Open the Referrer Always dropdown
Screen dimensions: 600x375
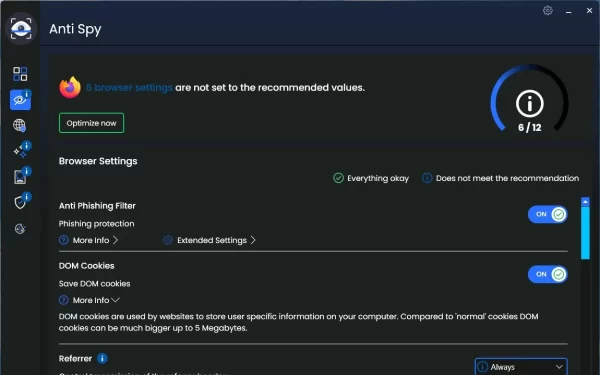(x=521, y=367)
